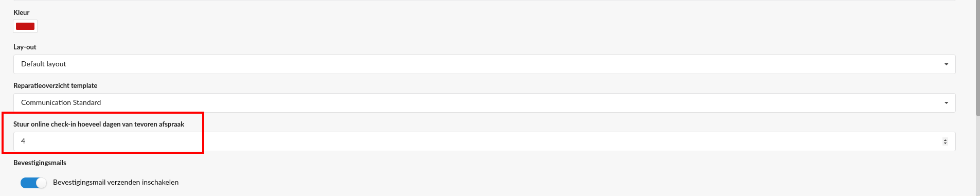This screenshot has width=980, height=196.
Task: Click the 'Stuur online check-in hoeveel dagen' label
Action: pos(99,124)
